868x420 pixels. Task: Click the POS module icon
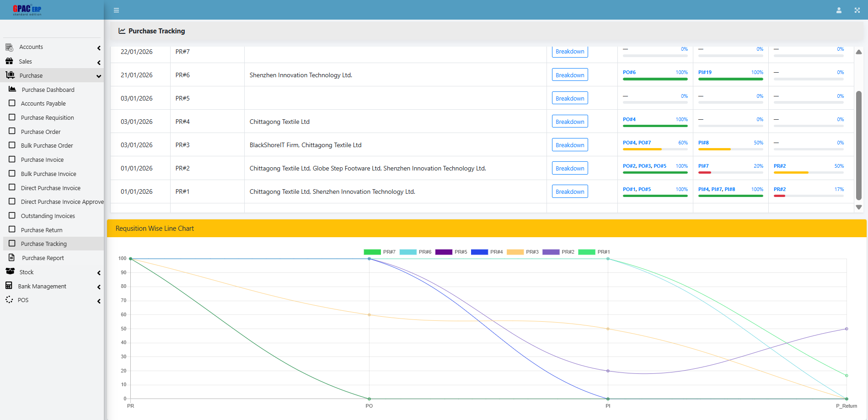(10, 300)
